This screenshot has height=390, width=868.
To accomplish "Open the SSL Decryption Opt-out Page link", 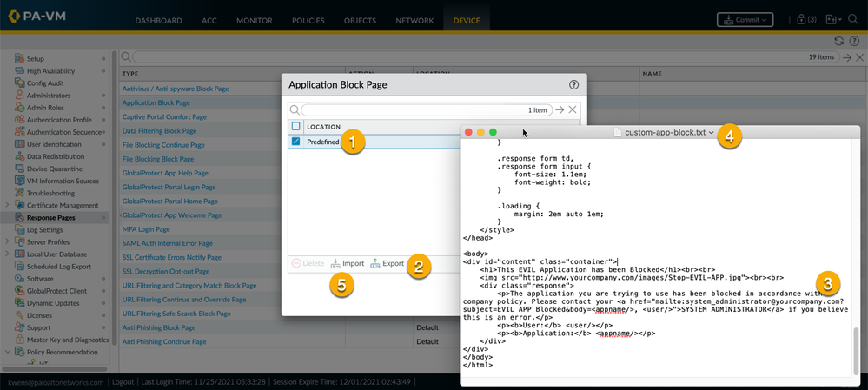I will click(165, 273).
